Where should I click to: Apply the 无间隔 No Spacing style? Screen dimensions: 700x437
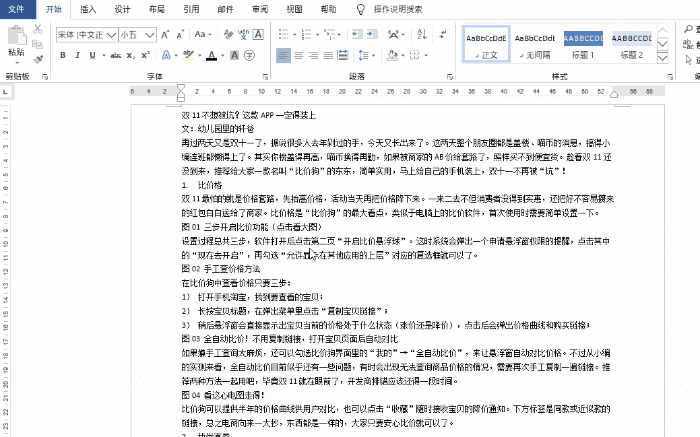point(535,44)
